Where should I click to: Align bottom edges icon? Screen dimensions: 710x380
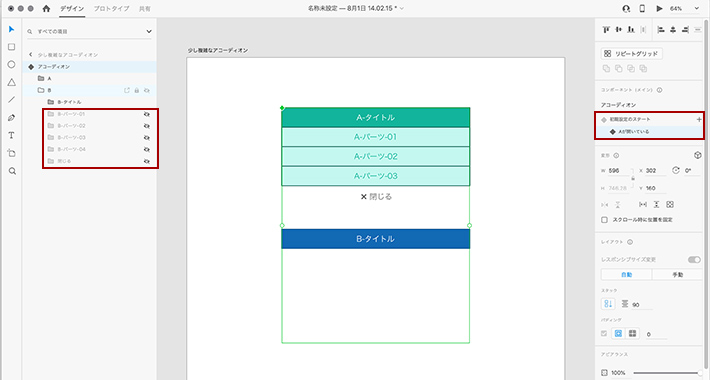[x=631, y=30]
